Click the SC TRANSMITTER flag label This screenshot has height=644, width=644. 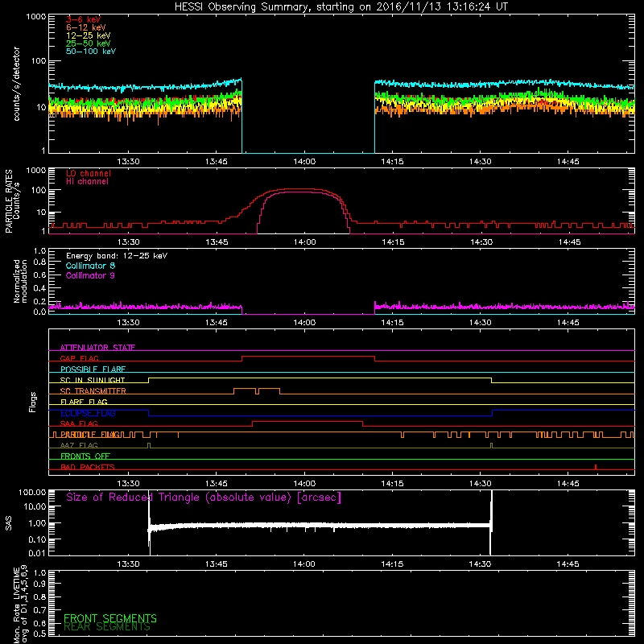pos(93,390)
